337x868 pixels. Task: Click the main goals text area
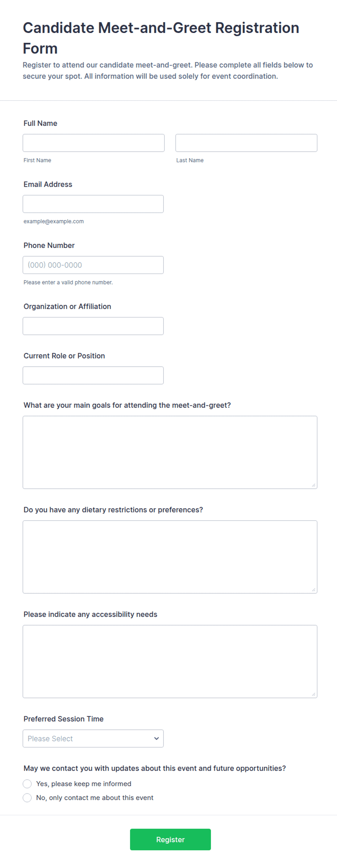click(x=170, y=452)
